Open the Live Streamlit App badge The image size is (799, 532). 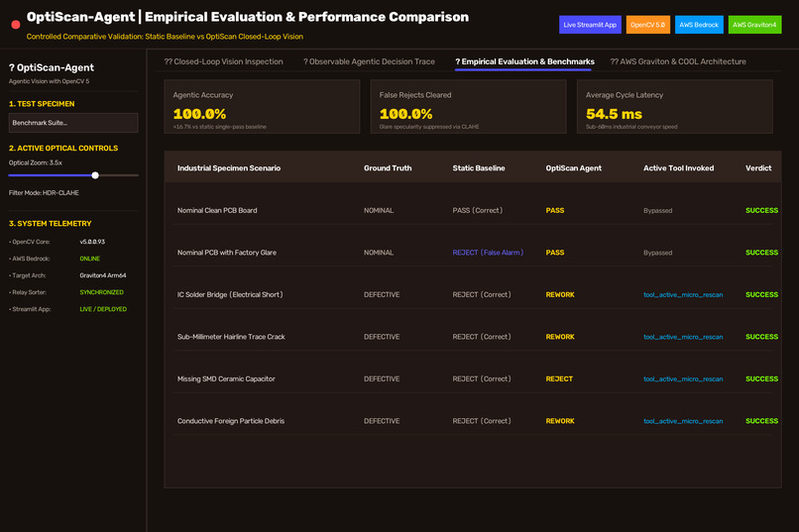590,25
